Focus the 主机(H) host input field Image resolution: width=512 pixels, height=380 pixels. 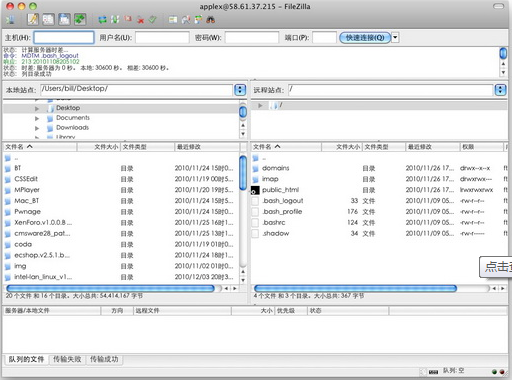tap(64, 37)
